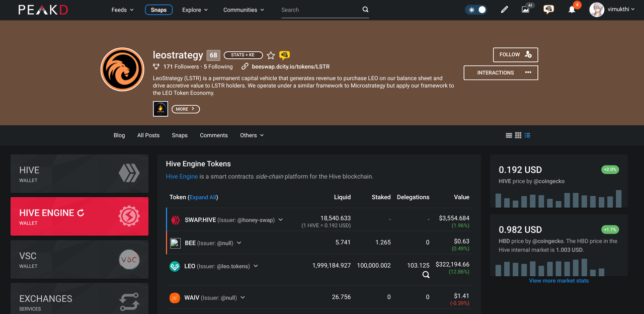
Task: Select the Snaps button in top navigation
Action: [158, 10]
